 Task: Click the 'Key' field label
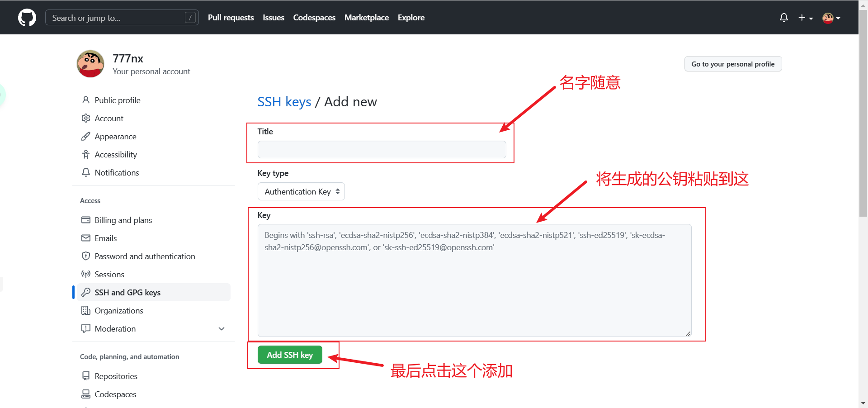[x=264, y=215]
